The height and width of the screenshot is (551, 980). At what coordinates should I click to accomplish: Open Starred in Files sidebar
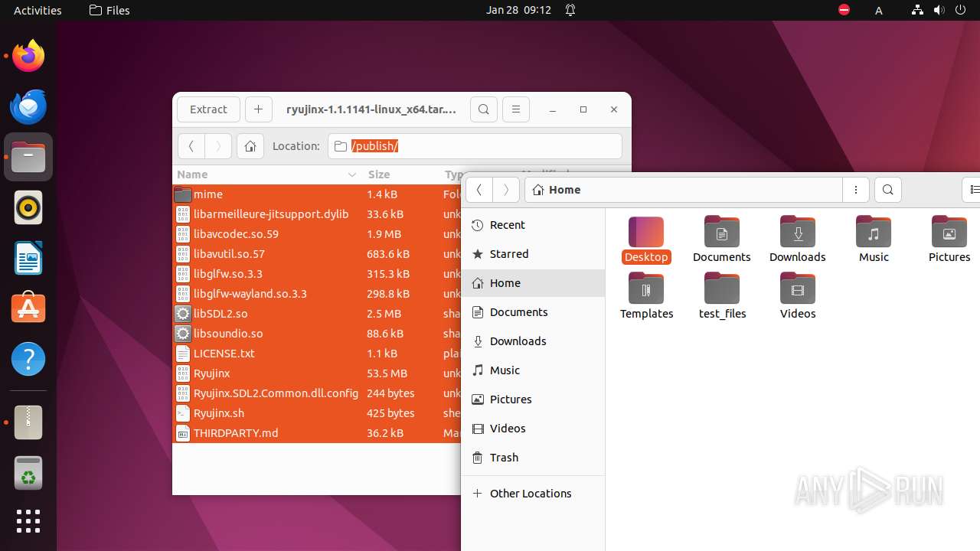[x=533, y=254]
